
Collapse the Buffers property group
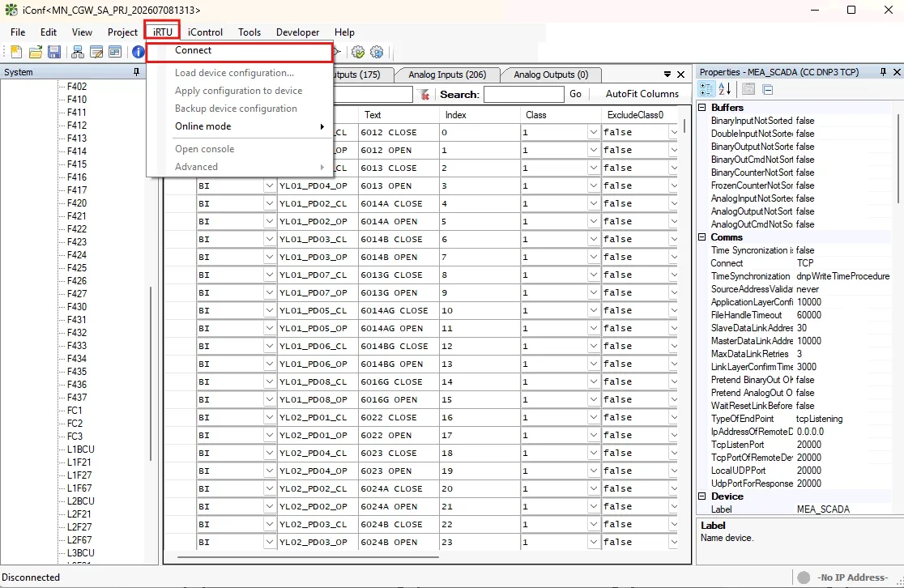[x=702, y=107]
